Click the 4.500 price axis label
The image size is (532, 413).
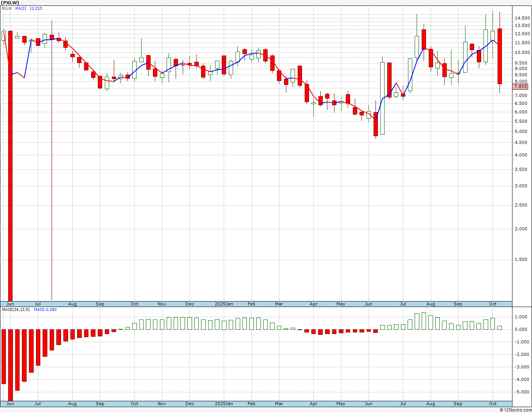click(x=521, y=142)
